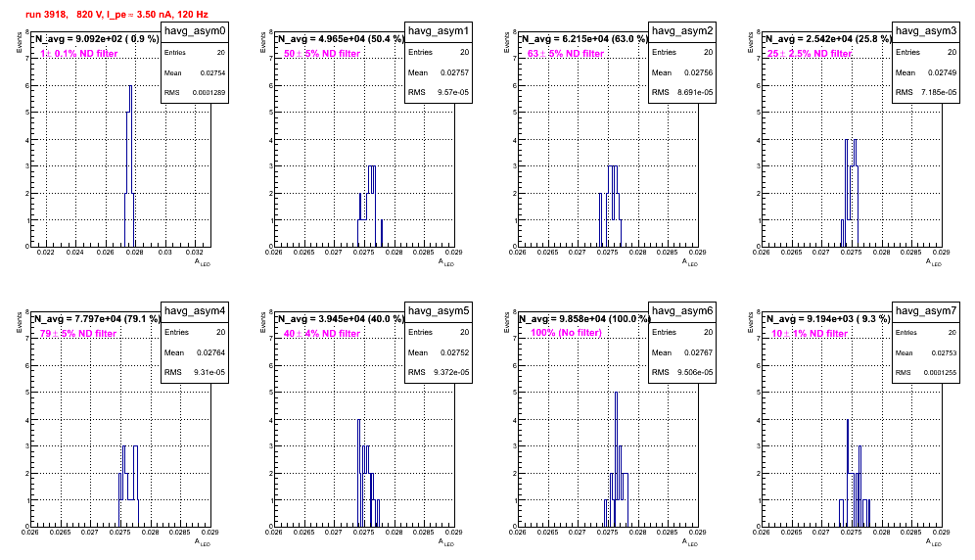Click the 50± 5% ND filter label
975x560 pixels.
[x=322, y=54]
